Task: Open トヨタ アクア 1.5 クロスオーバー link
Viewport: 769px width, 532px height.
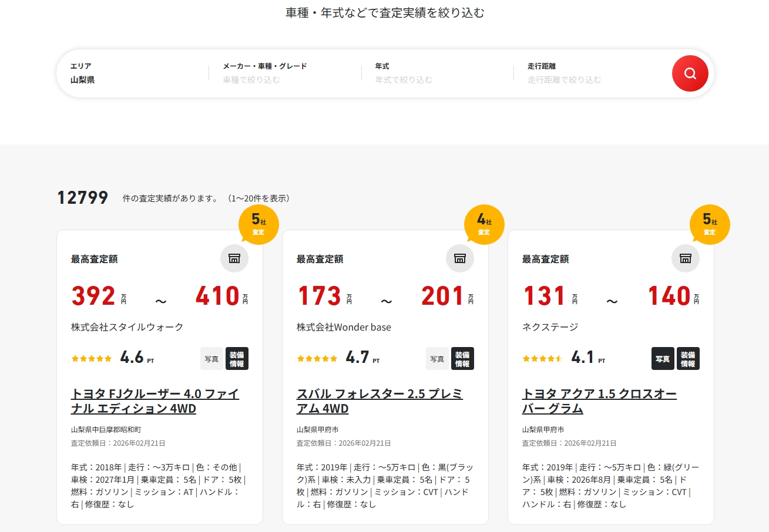Action: (x=599, y=401)
